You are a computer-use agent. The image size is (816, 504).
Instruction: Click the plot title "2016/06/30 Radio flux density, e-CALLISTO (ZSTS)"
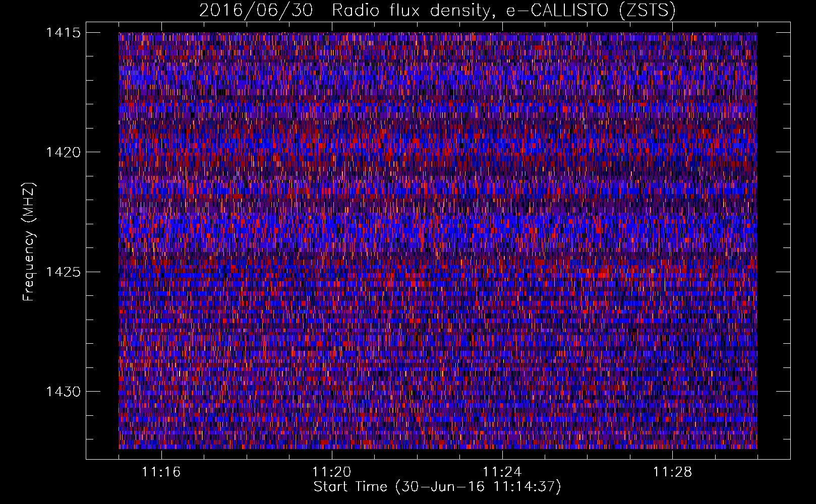pyautogui.click(x=437, y=10)
